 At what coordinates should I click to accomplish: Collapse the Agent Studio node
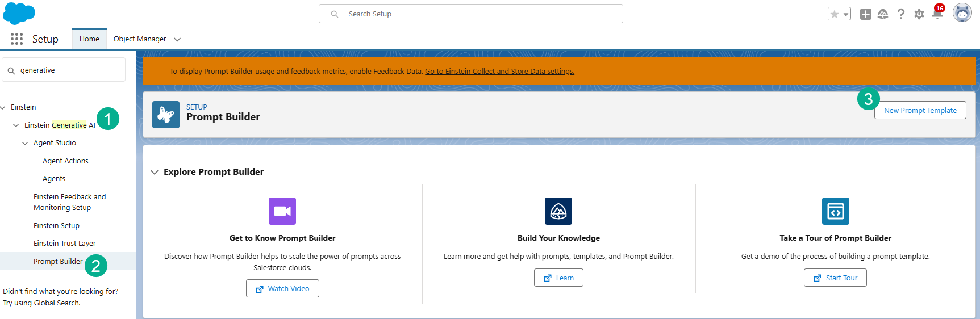(x=25, y=144)
